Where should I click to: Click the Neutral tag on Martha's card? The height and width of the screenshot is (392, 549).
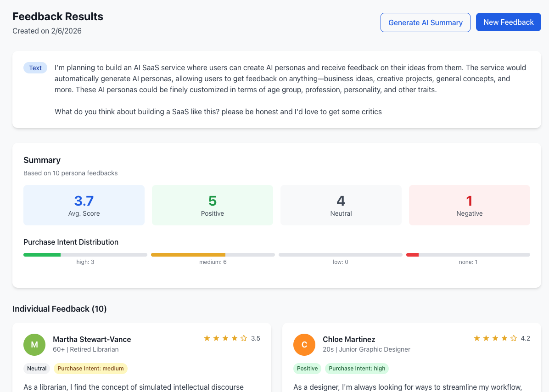(37, 369)
